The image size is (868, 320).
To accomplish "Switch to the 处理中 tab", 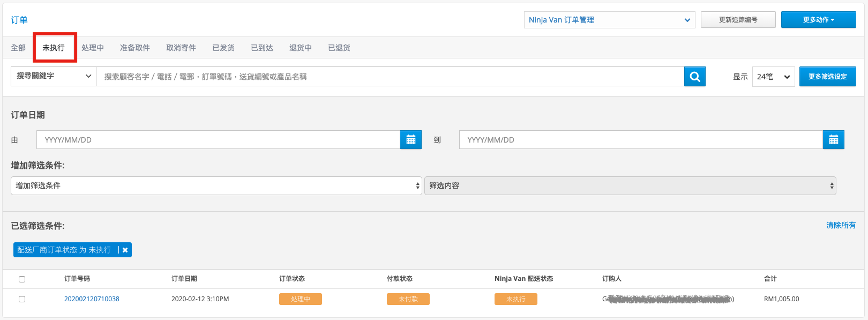I will 93,48.
